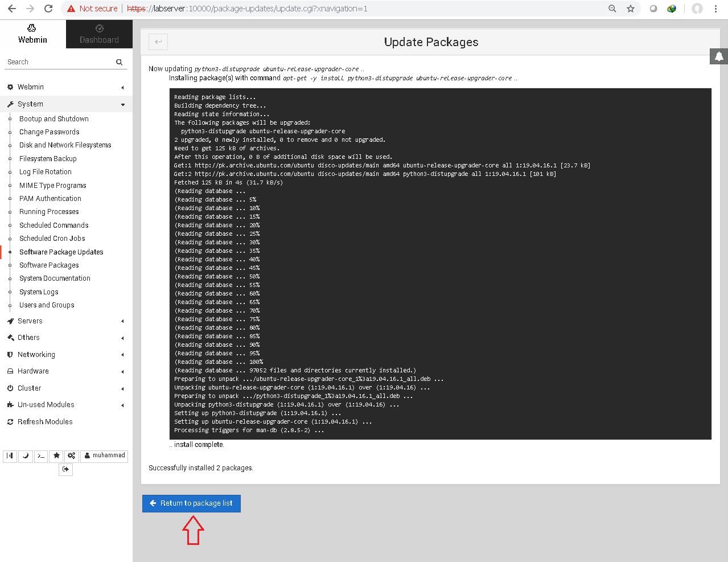
Task: Click the Un-used Modules puzzle icon
Action: click(x=10, y=405)
